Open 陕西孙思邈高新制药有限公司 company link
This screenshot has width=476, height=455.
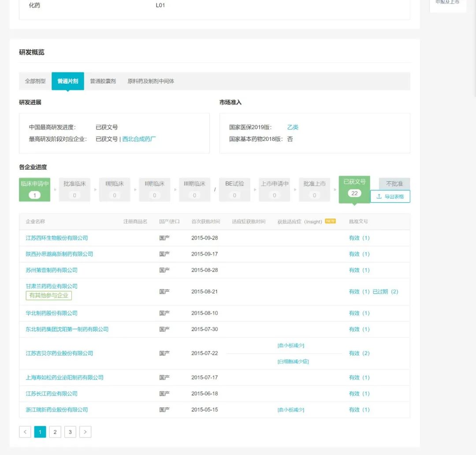tap(59, 254)
